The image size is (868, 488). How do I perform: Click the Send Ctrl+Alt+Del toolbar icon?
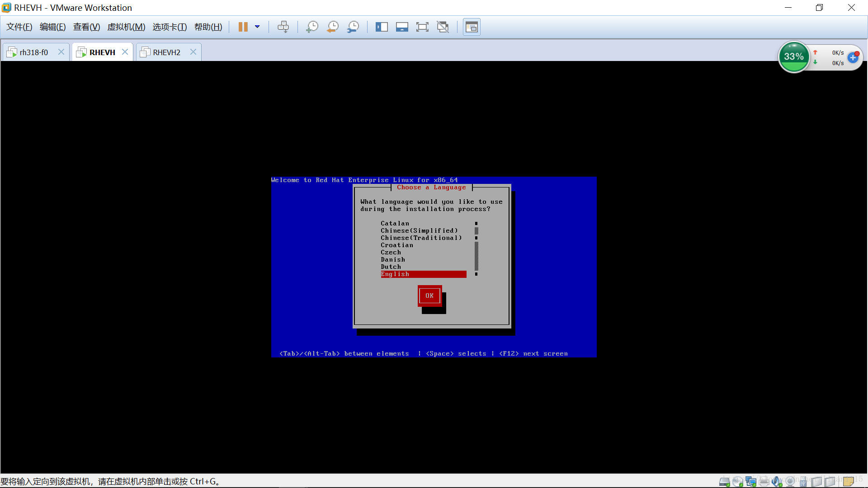click(x=283, y=27)
